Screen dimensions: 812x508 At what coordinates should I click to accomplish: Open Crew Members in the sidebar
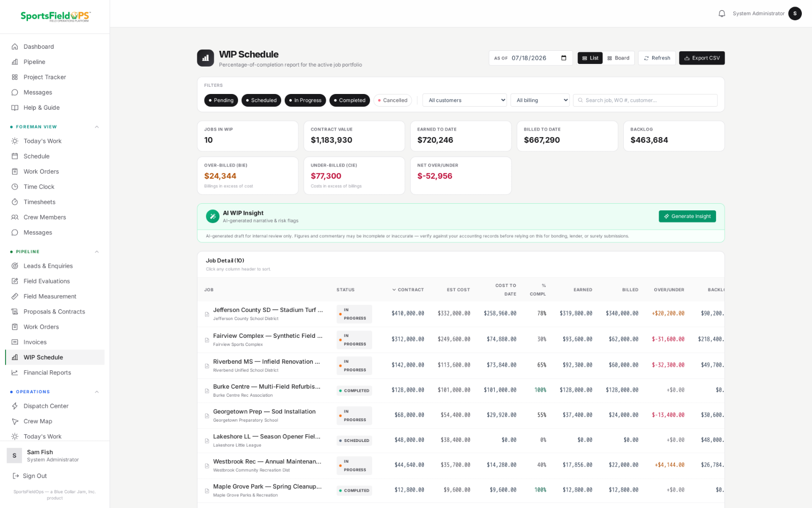[x=55, y=217]
